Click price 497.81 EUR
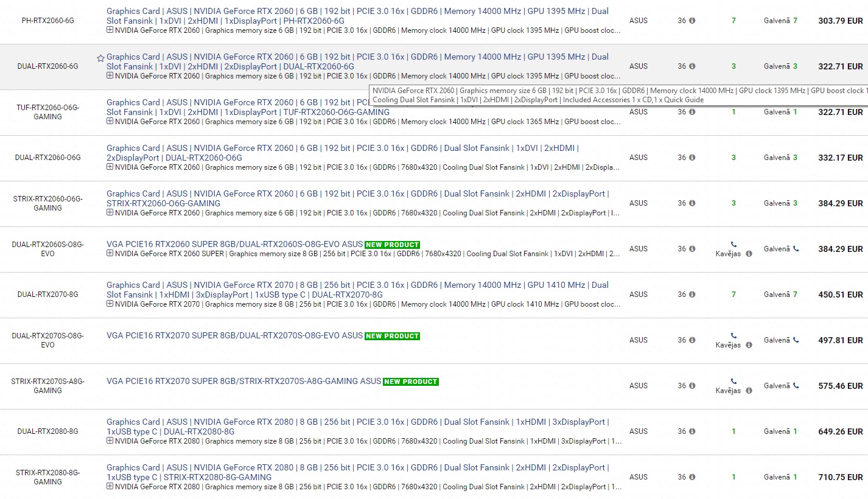This screenshot has height=499, width=868. click(841, 340)
